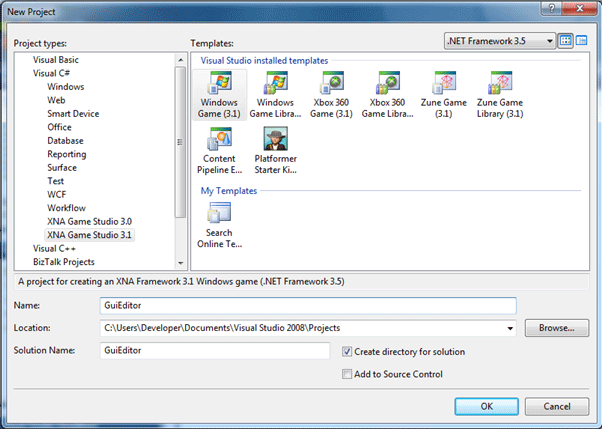
Task: Select the Windows Game (3.1) template
Action: tap(219, 95)
